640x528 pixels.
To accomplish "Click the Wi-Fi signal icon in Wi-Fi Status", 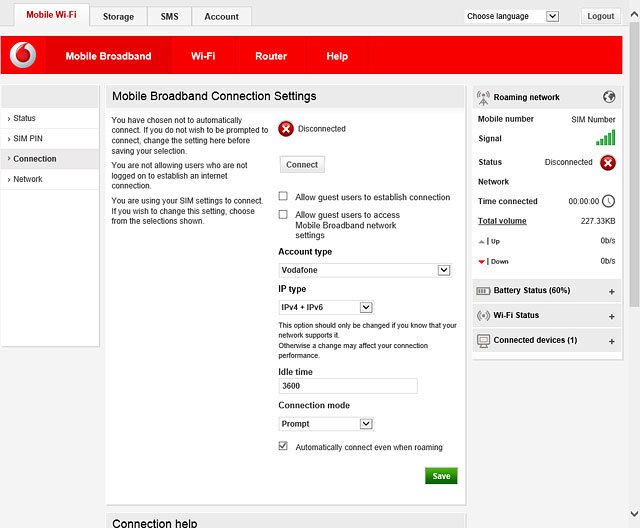I will (483, 315).
